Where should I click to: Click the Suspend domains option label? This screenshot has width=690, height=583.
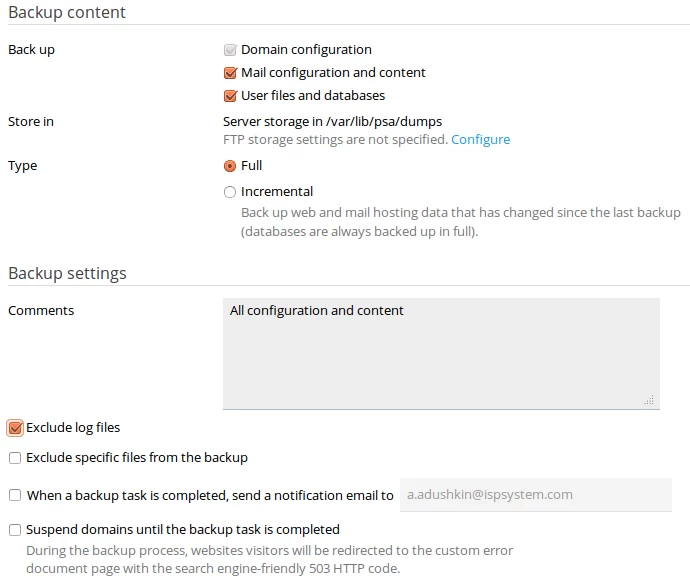[183, 529]
